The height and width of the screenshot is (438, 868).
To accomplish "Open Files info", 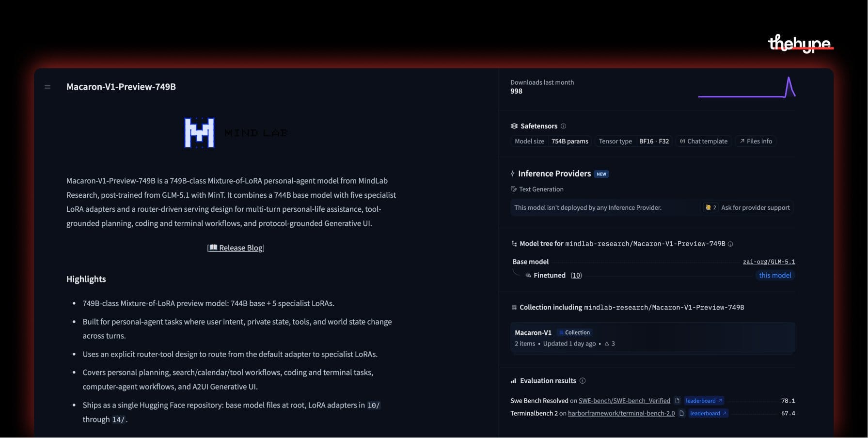I will point(756,141).
